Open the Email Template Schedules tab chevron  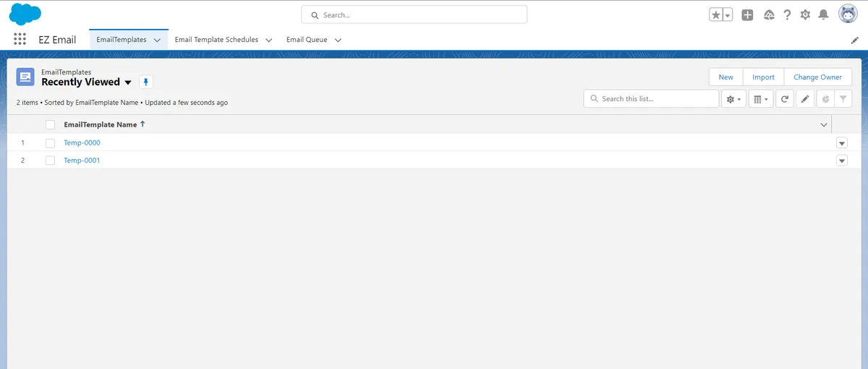coord(268,41)
